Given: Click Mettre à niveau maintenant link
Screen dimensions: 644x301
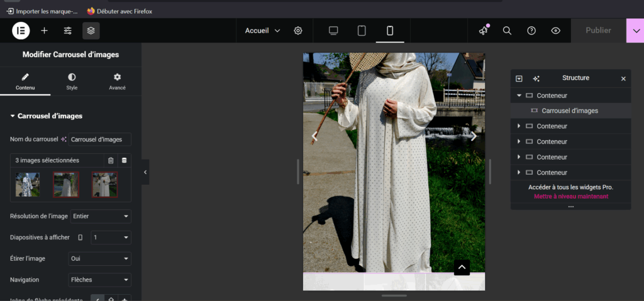Looking at the screenshot, I should 570,196.
